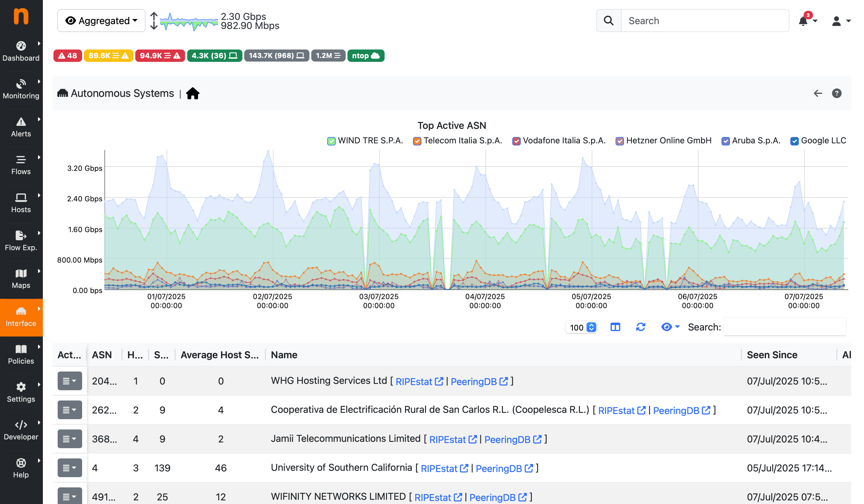The width and height of the screenshot is (864, 504).
Task: Open RIPEstat link for WHG Hosting Services
Action: (419, 381)
